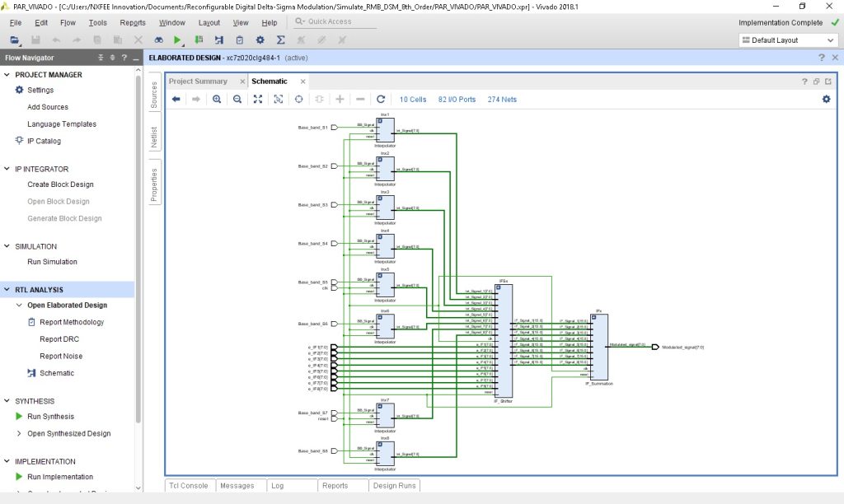The width and height of the screenshot is (844, 504).
Task: Collapse the Open Elaborated Design tree item
Action: point(18,305)
